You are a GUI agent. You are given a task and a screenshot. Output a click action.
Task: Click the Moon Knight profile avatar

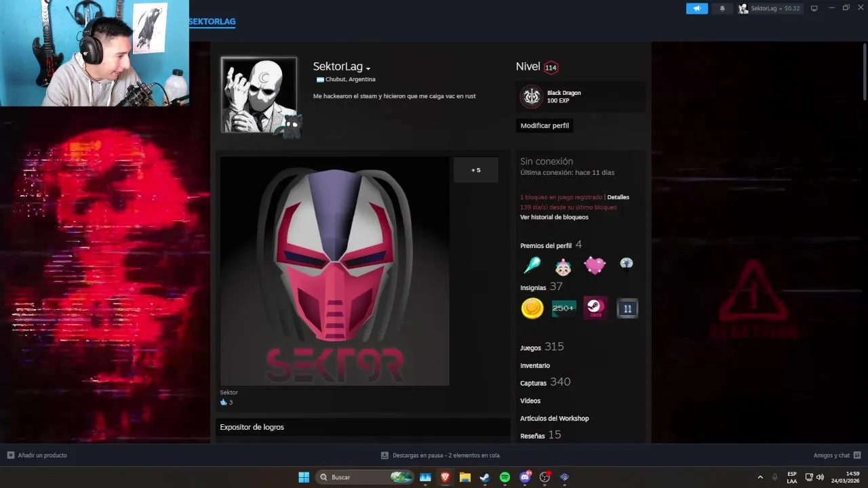point(259,95)
